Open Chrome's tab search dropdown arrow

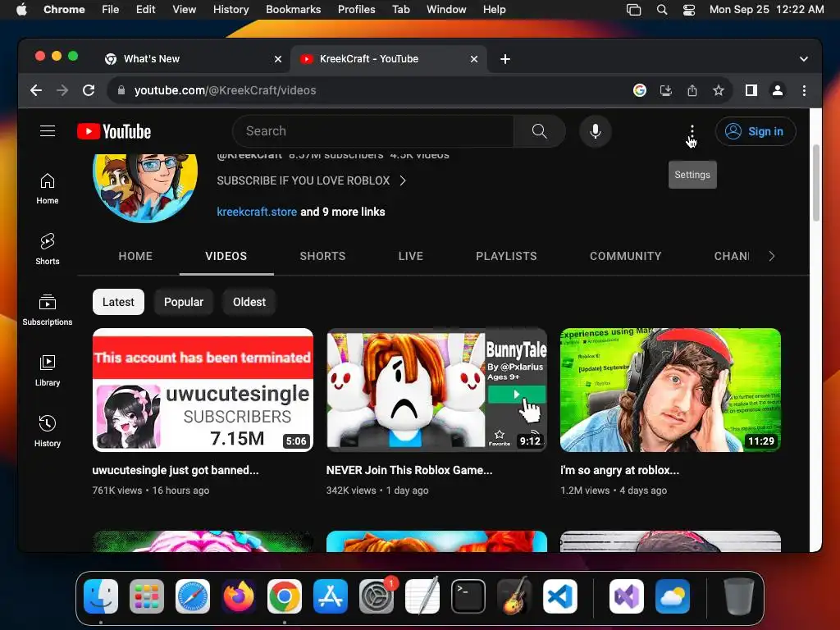tap(804, 59)
